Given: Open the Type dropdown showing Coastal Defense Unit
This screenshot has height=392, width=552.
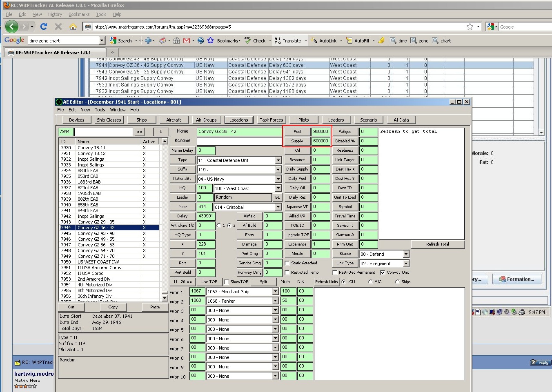Looking at the screenshot, I should [x=278, y=160].
